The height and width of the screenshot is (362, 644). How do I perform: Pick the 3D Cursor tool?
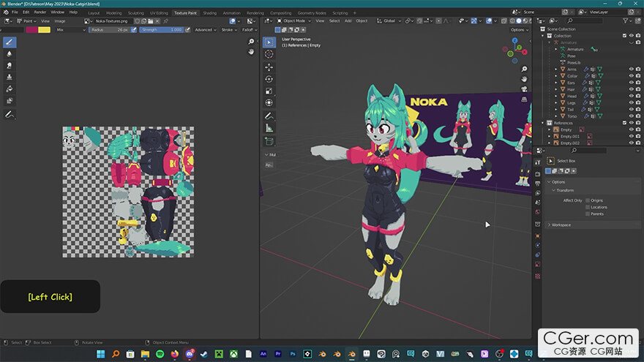269,54
